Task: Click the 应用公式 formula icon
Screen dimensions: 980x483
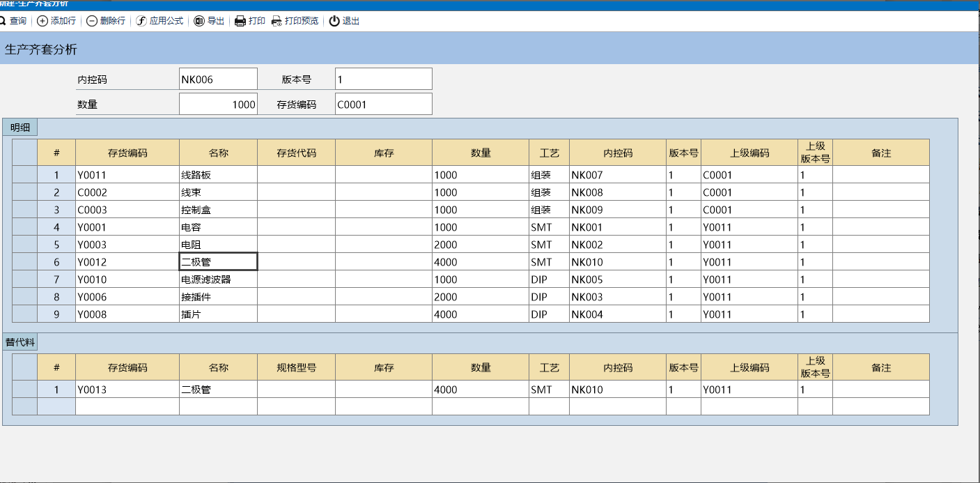Action: 141,21
